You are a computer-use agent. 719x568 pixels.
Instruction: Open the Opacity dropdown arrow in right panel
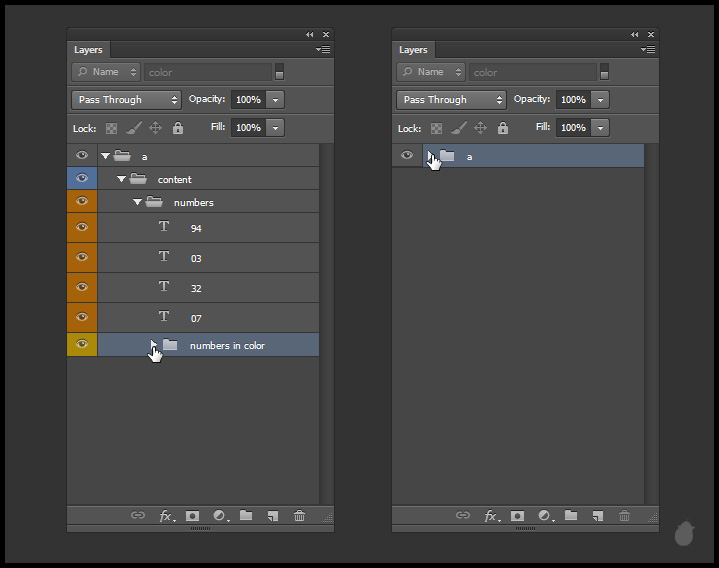click(600, 100)
